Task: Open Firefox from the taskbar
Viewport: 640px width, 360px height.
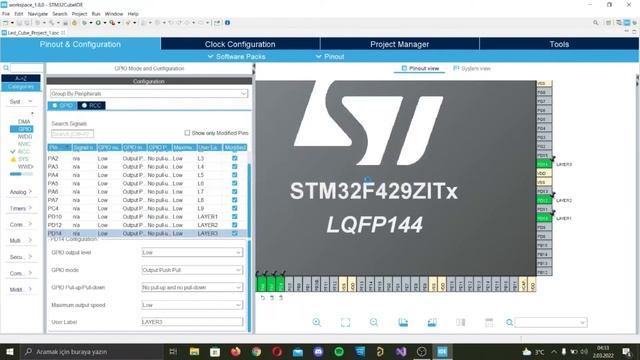Action: pyautogui.click(x=236, y=351)
